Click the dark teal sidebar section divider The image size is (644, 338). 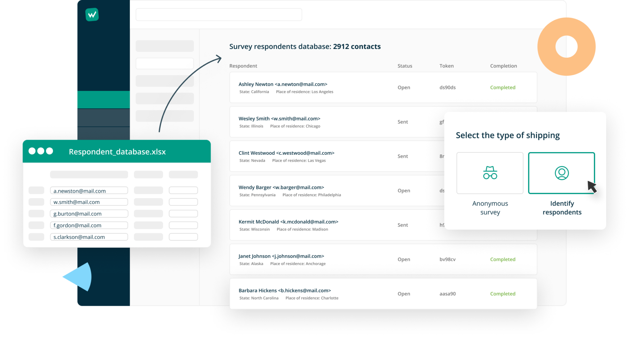click(x=103, y=117)
